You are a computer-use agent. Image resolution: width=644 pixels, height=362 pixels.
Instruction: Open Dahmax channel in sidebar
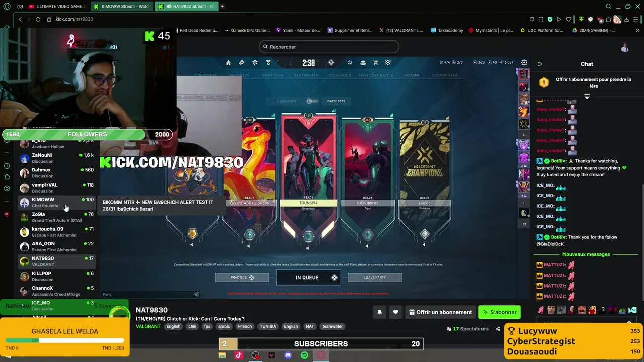57,173
